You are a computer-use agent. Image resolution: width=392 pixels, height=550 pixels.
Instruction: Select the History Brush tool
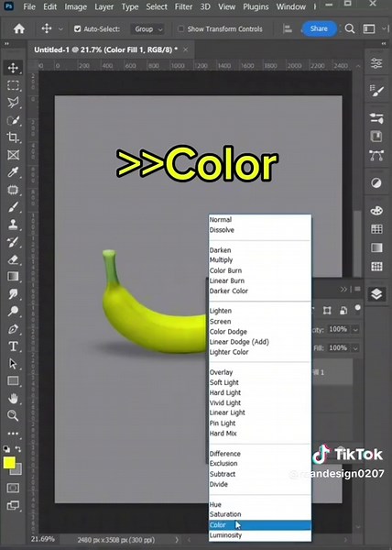[x=13, y=242]
